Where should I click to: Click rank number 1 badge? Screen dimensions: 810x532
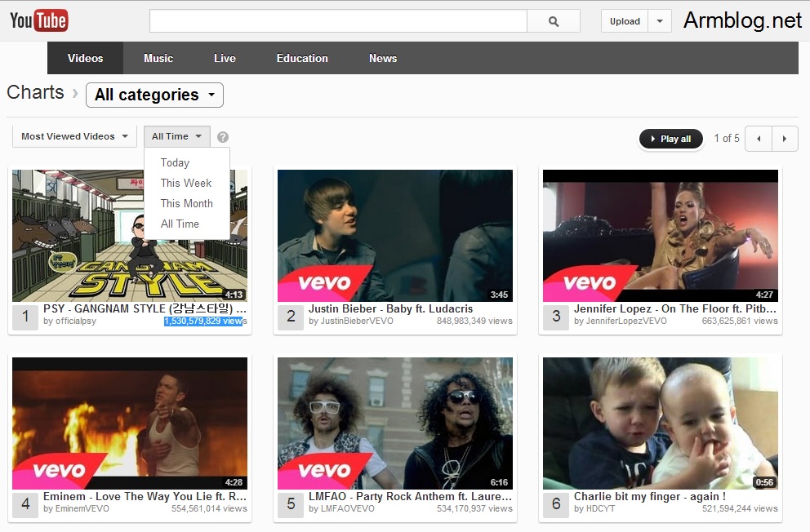(26, 317)
